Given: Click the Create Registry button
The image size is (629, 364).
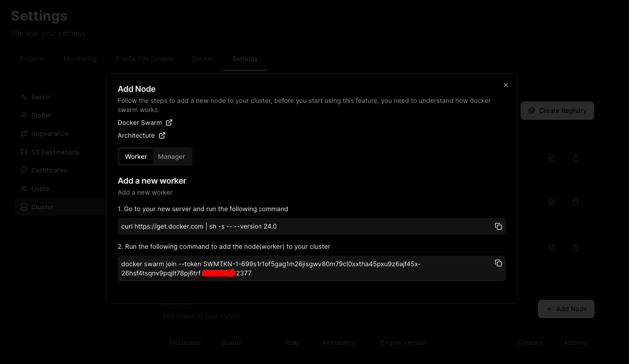Looking at the screenshot, I should (x=557, y=111).
